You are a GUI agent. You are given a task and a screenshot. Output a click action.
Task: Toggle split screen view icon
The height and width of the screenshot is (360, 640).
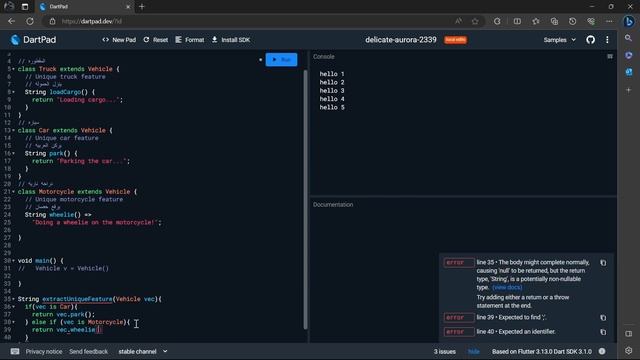(517, 21)
